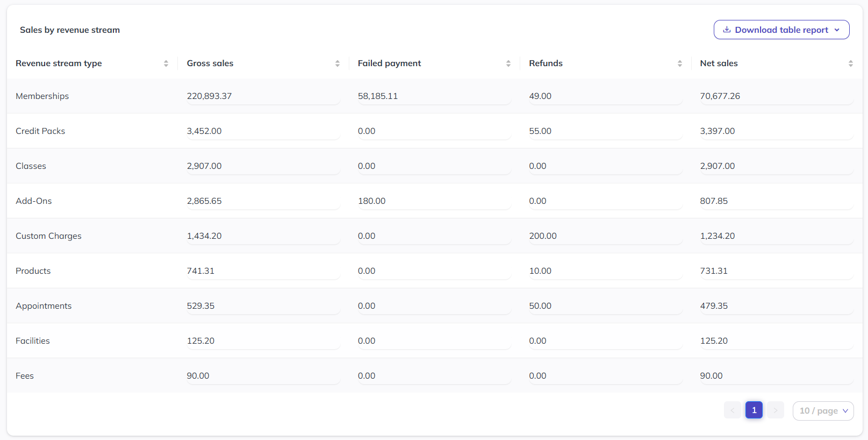Select page 1 in pagination
The width and height of the screenshot is (868, 440).
coord(754,410)
